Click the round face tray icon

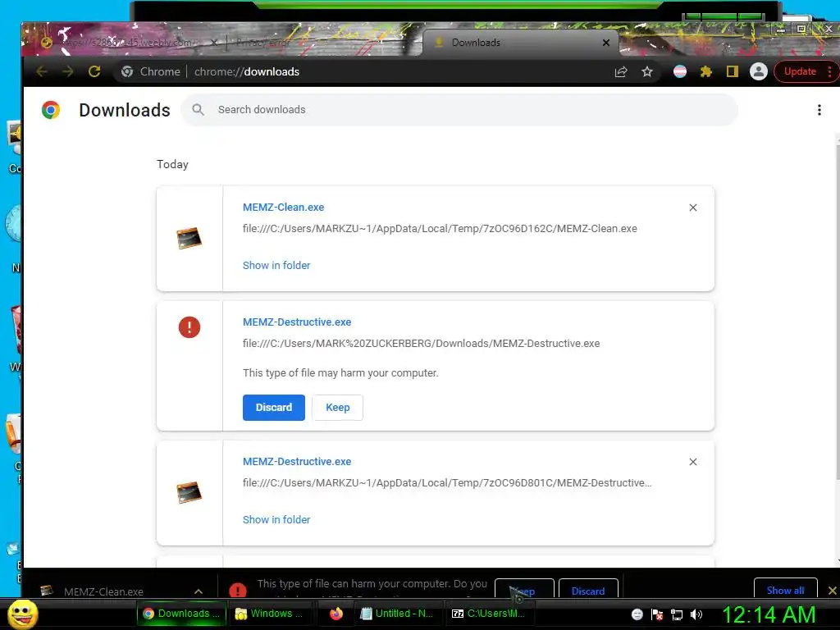click(x=637, y=615)
